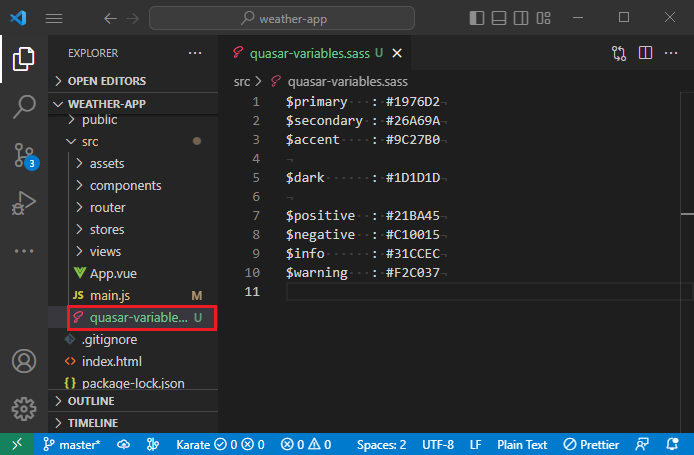
Task: Go back in navigation history
Action: 110,19
